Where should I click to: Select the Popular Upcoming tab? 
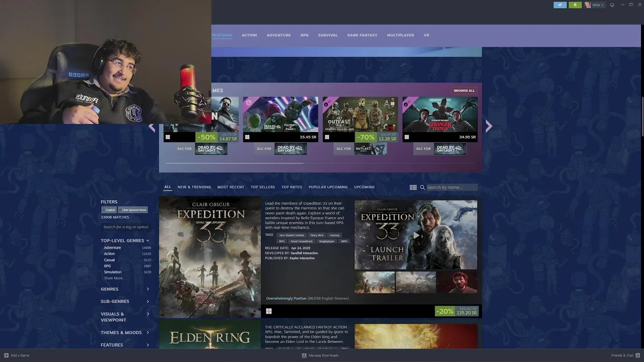pos(328,187)
